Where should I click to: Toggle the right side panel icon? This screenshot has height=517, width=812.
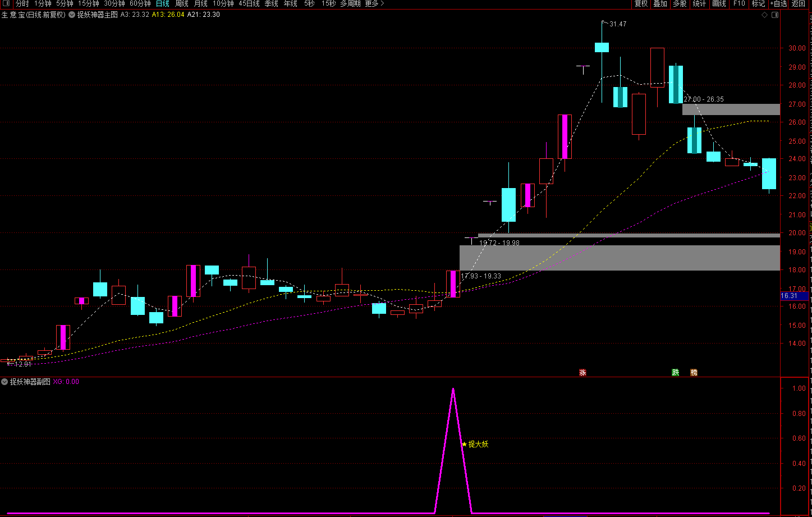click(x=775, y=15)
